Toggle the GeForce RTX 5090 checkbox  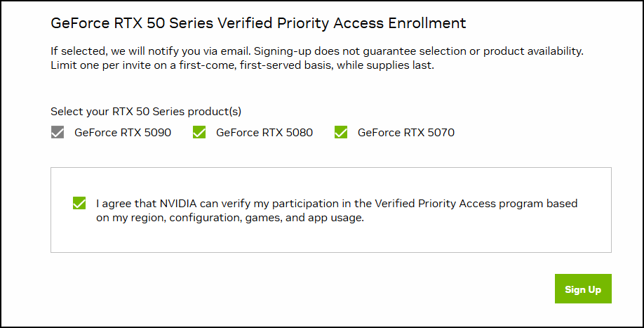tap(58, 132)
